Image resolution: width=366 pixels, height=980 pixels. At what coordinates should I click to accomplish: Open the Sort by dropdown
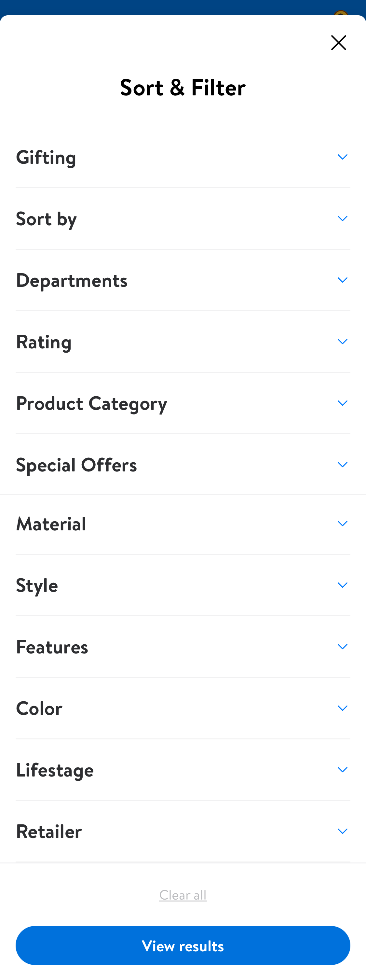183,219
